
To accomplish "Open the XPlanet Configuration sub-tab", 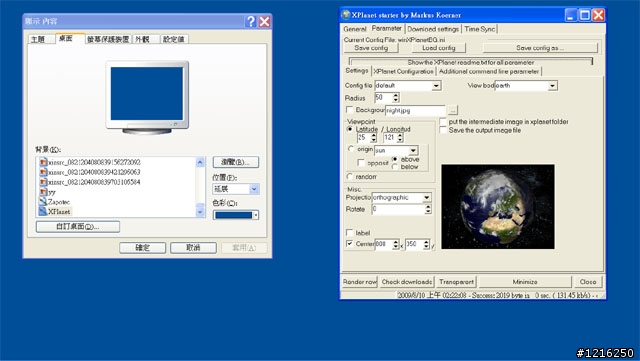I will pyautogui.click(x=403, y=71).
